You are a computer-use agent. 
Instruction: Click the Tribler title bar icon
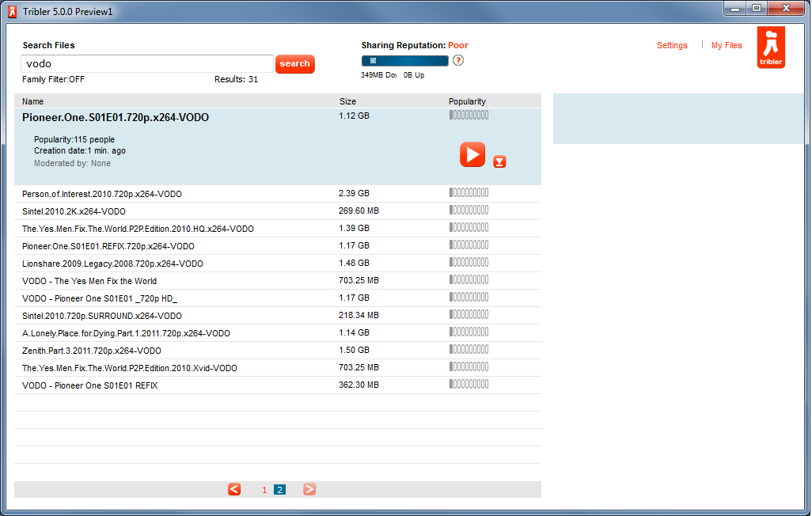[13, 11]
